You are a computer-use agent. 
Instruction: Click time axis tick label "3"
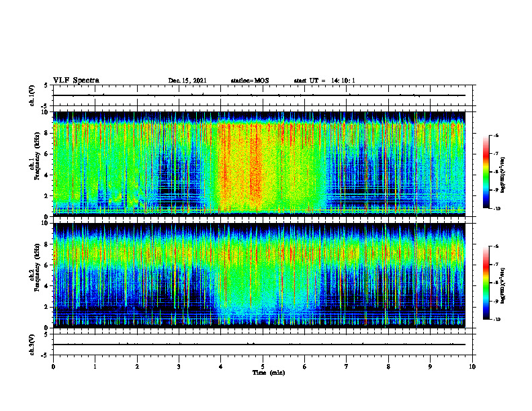(179, 367)
